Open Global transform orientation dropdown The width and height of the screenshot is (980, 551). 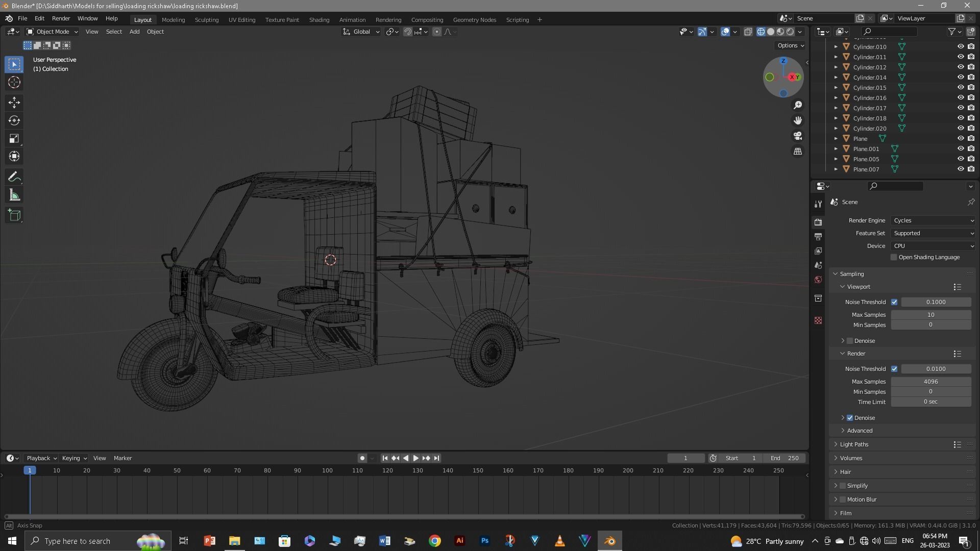361,32
